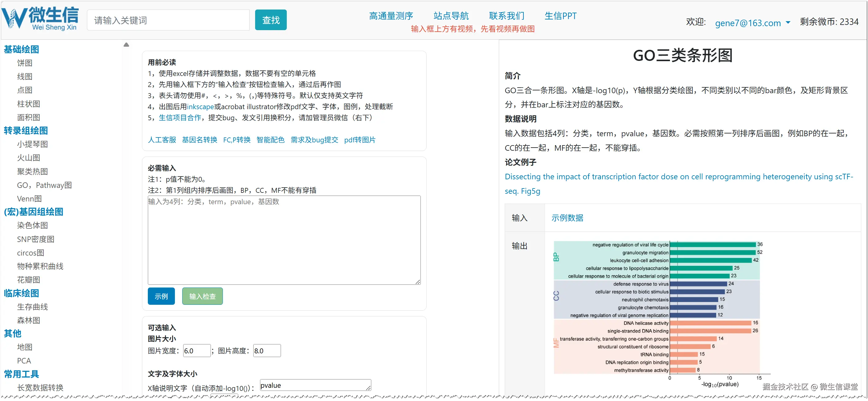Click the 图片宽度 input field

[197, 351]
